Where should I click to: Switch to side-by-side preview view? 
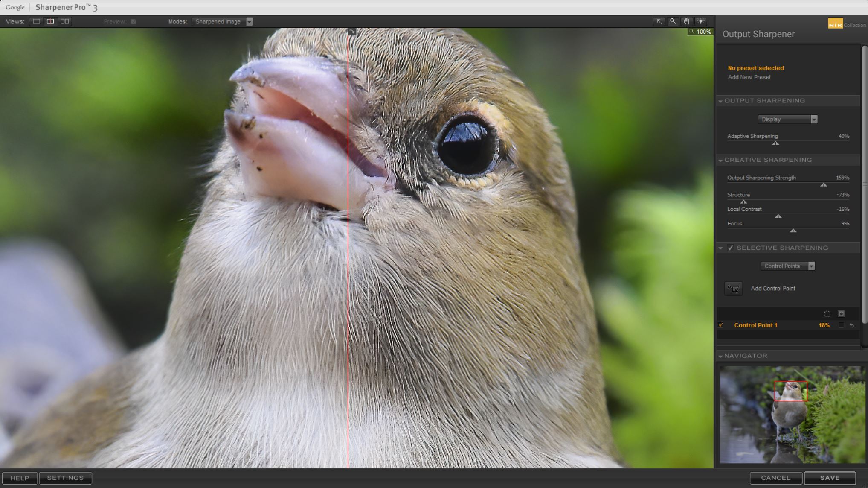coord(65,21)
